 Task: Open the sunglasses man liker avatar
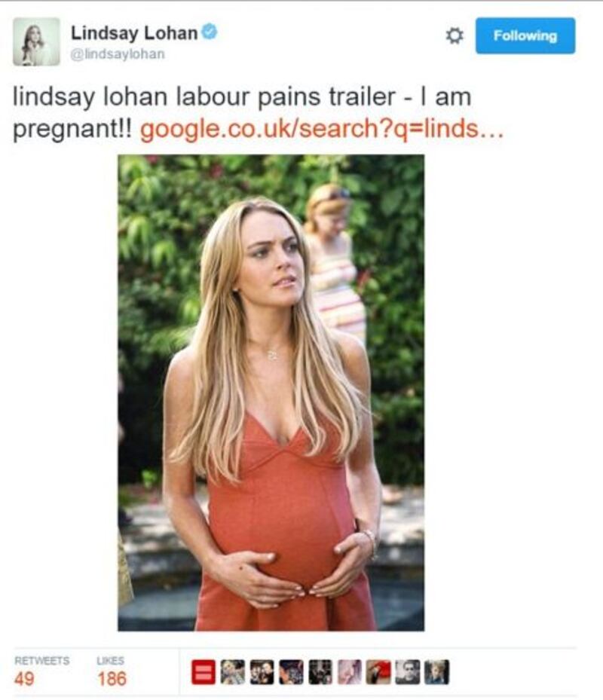[407, 672]
